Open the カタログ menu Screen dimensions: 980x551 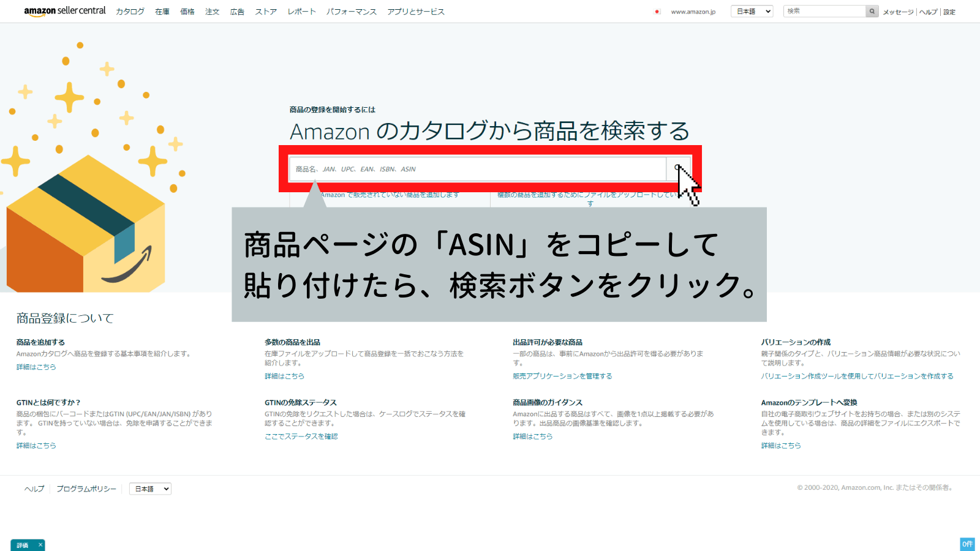(130, 12)
